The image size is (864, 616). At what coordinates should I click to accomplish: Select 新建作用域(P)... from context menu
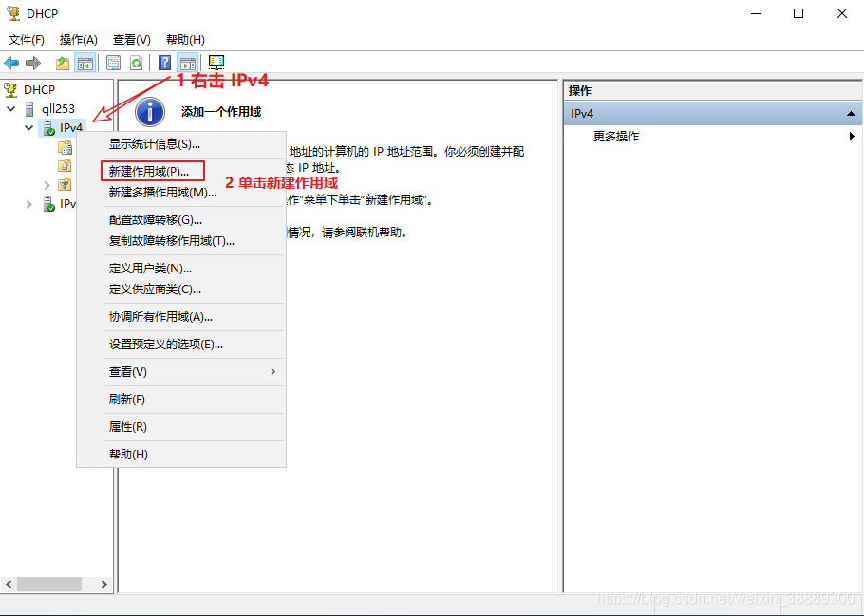point(149,172)
